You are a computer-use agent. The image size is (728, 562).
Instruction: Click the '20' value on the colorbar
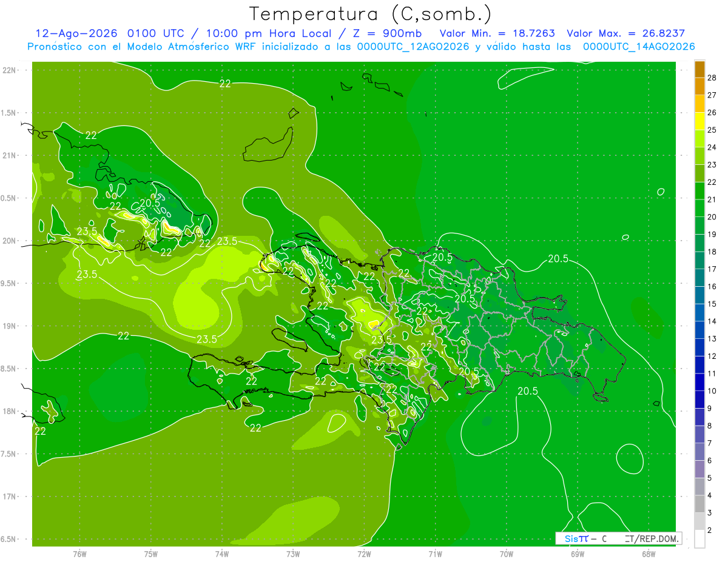point(712,217)
